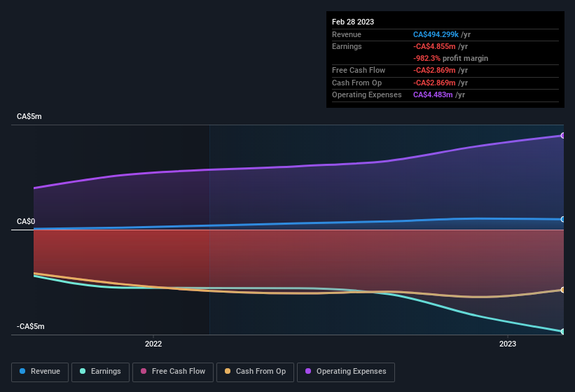Click the Operating Expenses tooltip row label
Screen dimensions: 575x392
point(367,95)
